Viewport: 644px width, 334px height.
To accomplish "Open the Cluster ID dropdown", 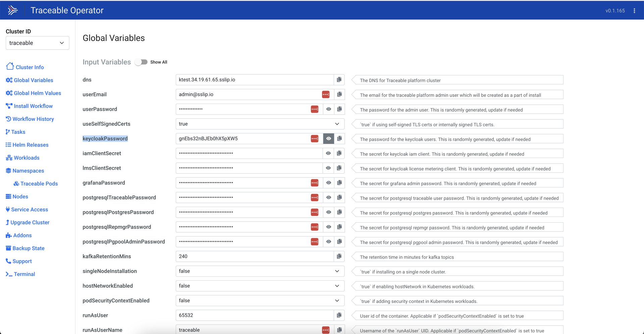I will click(37, 43).
